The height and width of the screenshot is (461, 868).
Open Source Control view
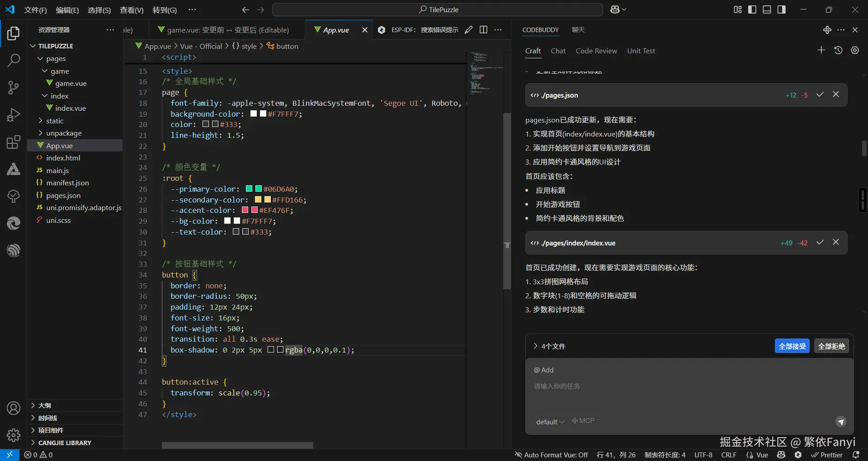[x=14, y=88]
